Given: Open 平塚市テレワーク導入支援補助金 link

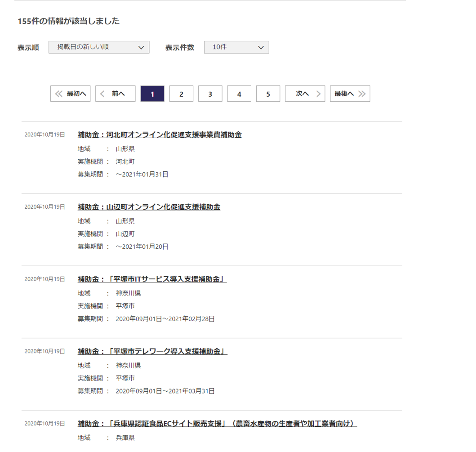Looking at the screenshot, I should pyautogui.click(x=152, y=351).
